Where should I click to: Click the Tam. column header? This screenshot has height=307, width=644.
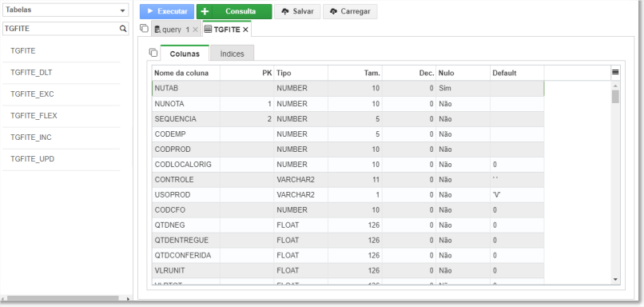click(356, 74)
